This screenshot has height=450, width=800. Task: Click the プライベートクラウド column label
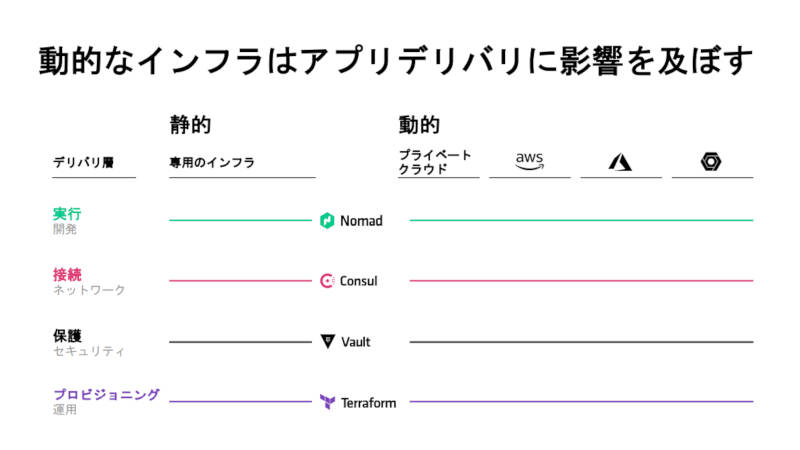(x=435, y=162)
